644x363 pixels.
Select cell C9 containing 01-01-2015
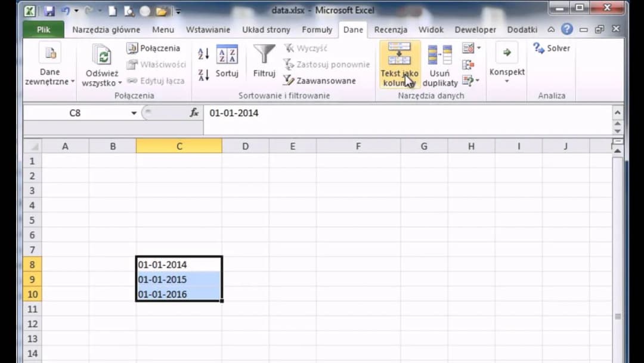179,280
